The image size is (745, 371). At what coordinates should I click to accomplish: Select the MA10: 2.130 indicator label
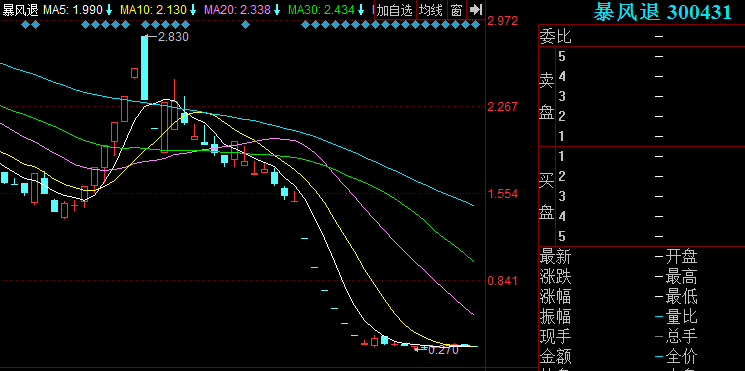click(x=153, y=10)
